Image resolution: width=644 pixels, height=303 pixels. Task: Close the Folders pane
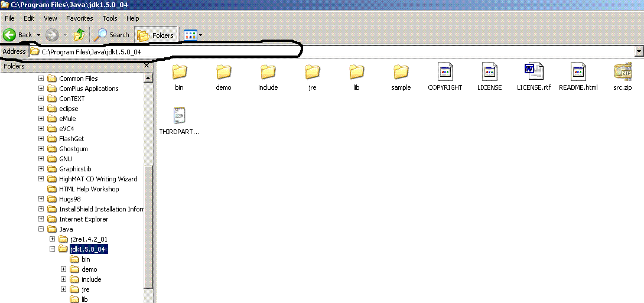coord(147,66)
